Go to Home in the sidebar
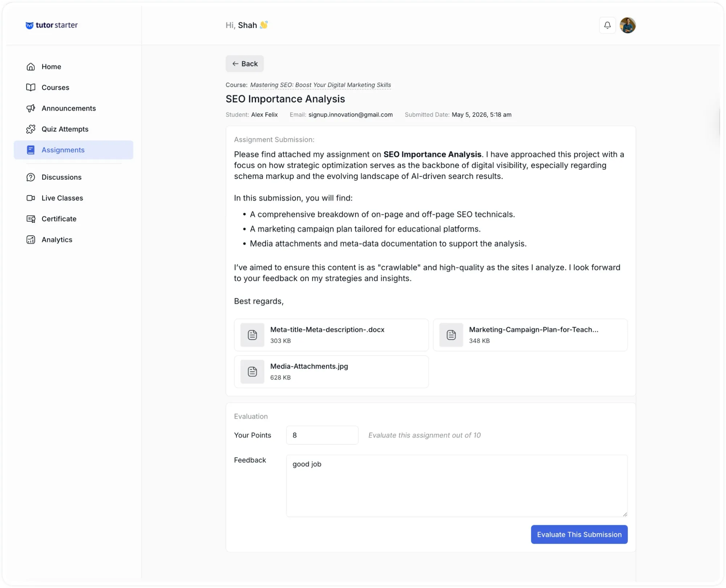Screen dimensions: 726x588 (73, 67)
